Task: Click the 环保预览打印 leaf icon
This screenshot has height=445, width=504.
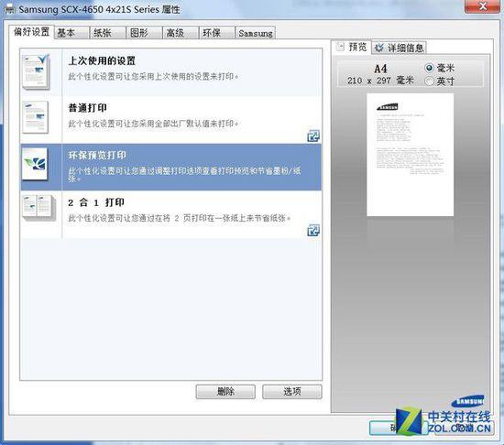Action: click(x=35, y=164)
